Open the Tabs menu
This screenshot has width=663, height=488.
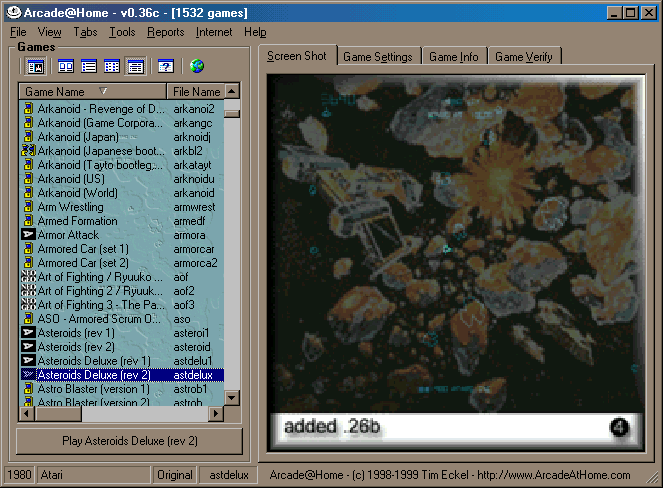pyautogui.click(x=85, y=32)
